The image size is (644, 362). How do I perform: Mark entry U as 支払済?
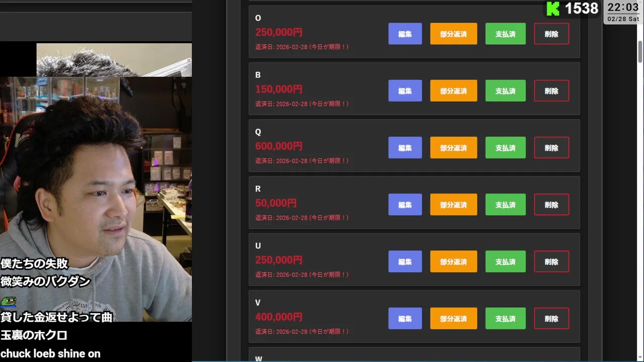click(505, 261)
